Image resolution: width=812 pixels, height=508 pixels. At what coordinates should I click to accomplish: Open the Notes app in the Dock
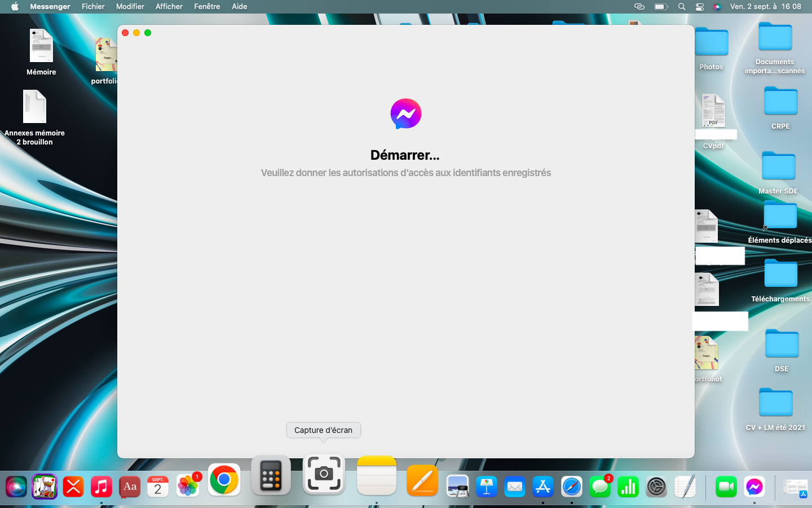click(377, 475)
